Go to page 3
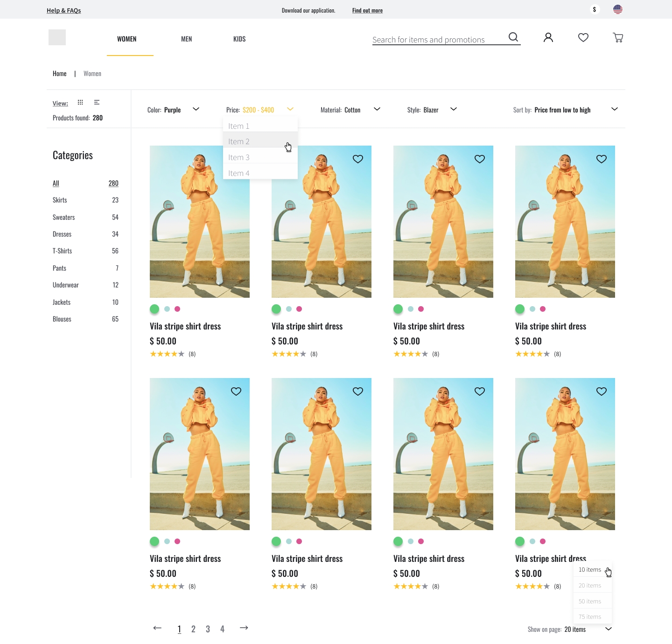The image size is (672, 644). [208, 629]
